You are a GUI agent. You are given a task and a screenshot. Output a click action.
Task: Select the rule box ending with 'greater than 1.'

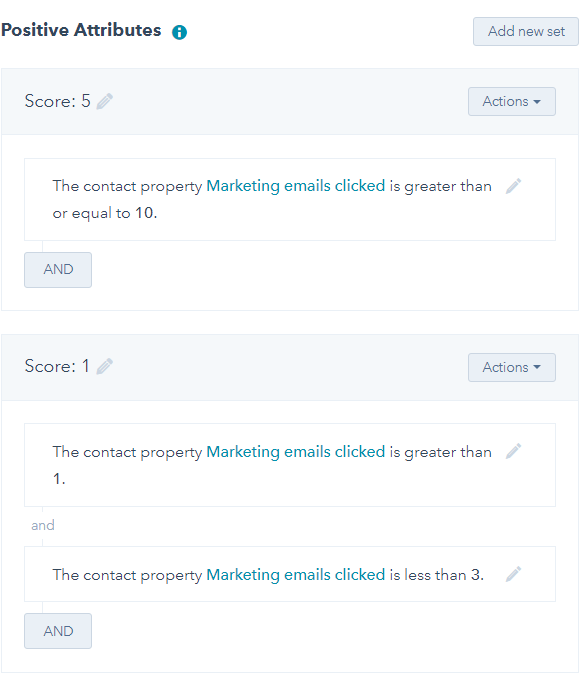[x=290, y=465]
